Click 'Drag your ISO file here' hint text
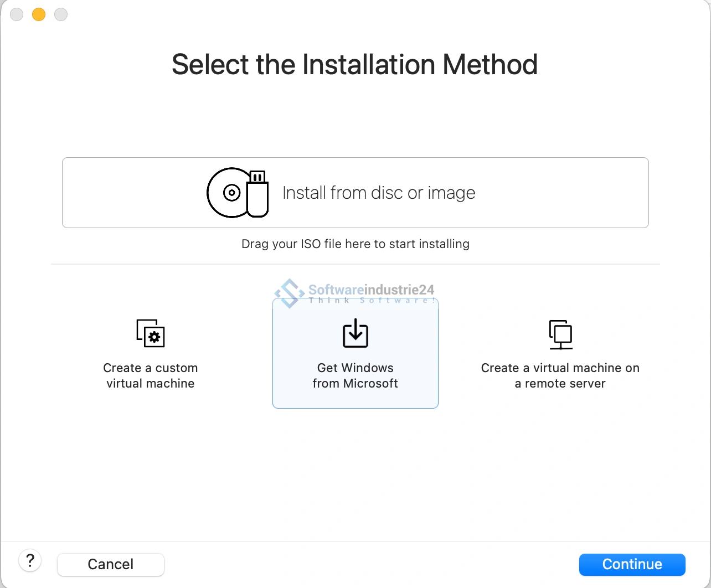711x588 pixels. pos(355,244)
